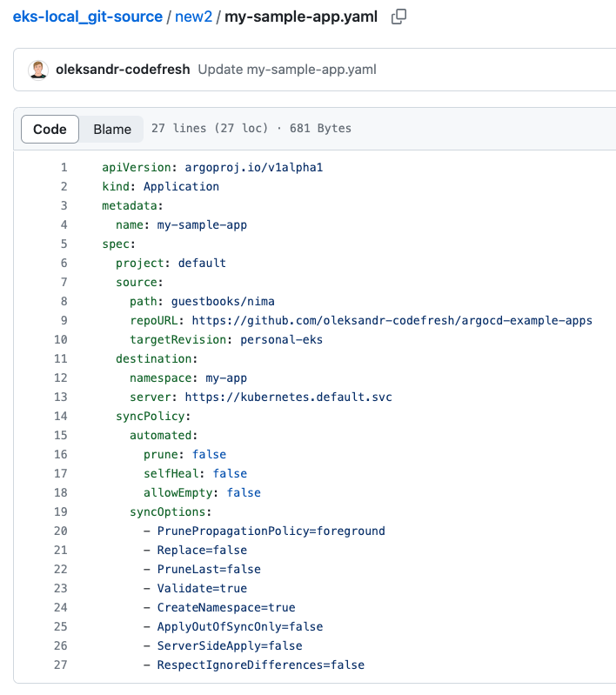Open the eks-local_git-source repository breadcrumb
Image resolution: width=616 pixels, height=695 pixels.
coord(87,17)
